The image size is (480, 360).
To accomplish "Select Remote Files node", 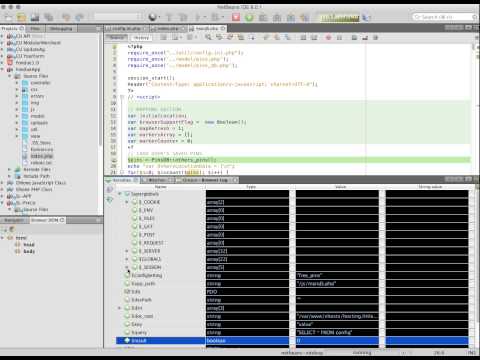I will point(37,169).
